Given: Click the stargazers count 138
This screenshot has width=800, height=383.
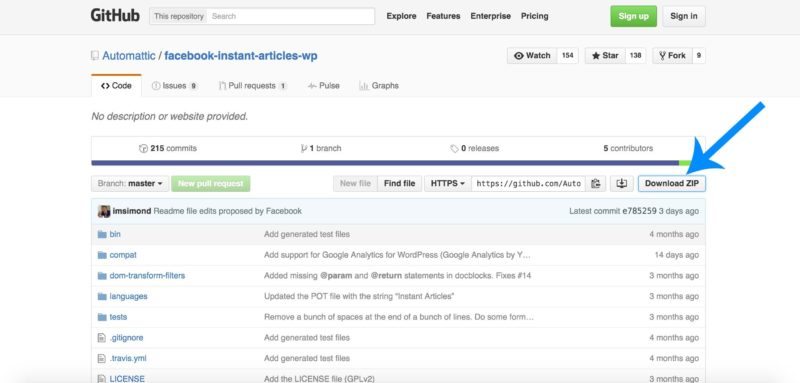Looking at the screenshot, I should (x=635, y=56).
